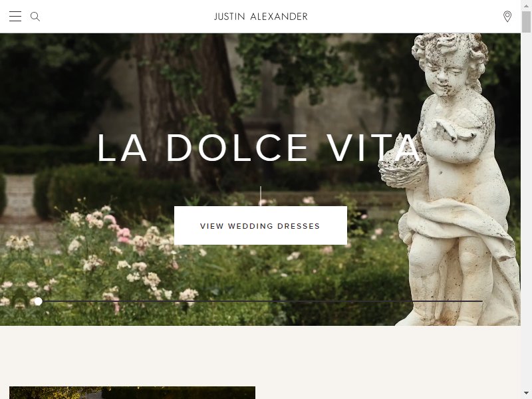532x399 pixels.
Task: Click the scrollbar down arrow
Action: point(526,394)
